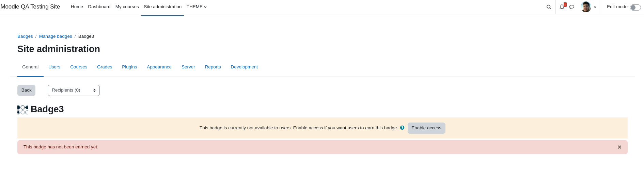Click the Badge3 breadcrumb text
The width and height of the screenshot is (644, 194).
[86, 36]
